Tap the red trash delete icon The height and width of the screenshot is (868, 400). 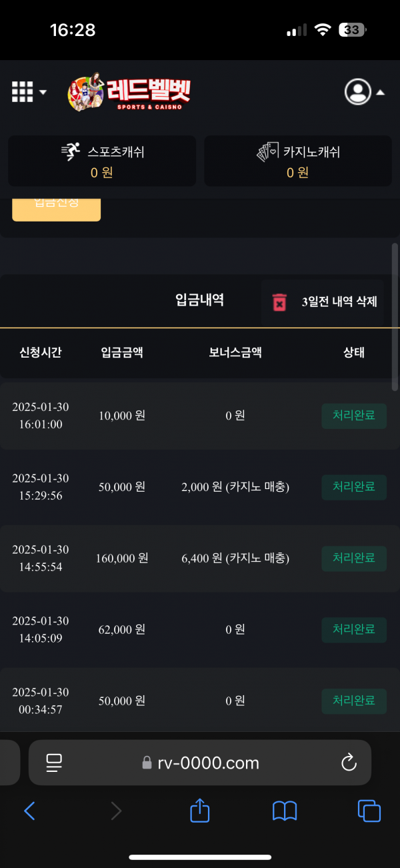[279, 302]
